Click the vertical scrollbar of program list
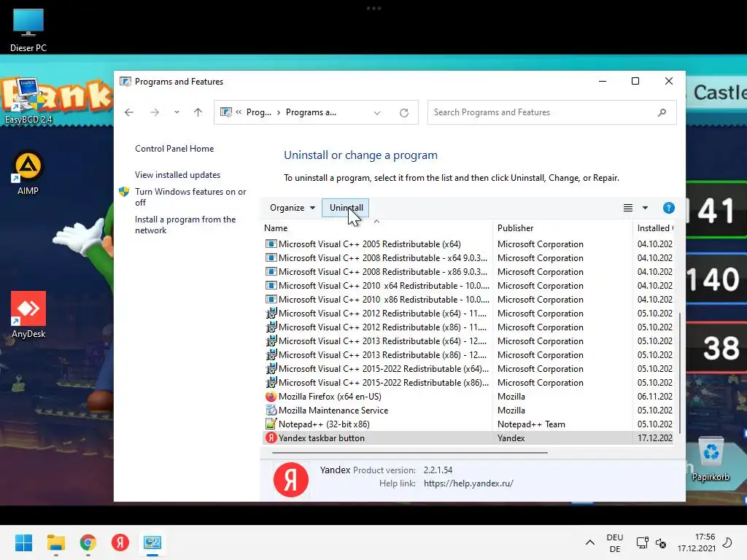The image size is (747, 560). pos(679,373)
